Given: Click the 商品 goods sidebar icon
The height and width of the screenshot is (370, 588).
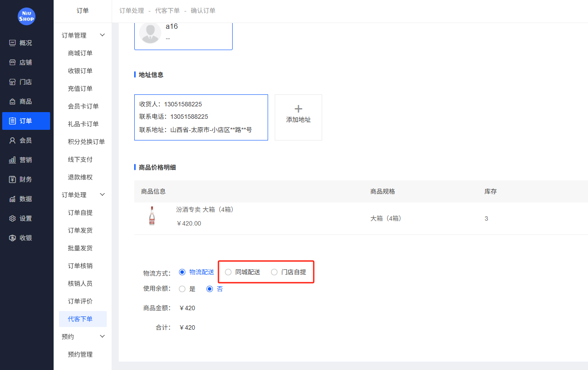Looking at the screenshot, I should 26,101.
